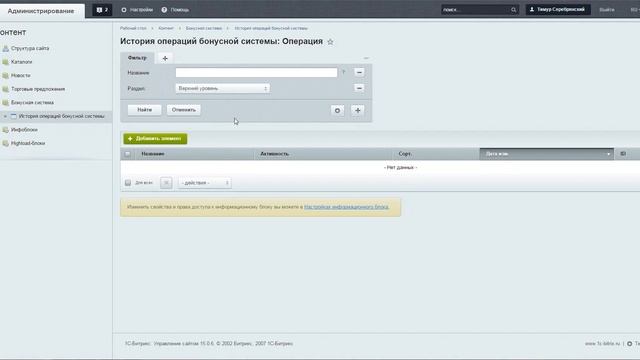Click the Найти button
Image resolution: width=640 pixels, height=360 pixels.
coord(144,110)
